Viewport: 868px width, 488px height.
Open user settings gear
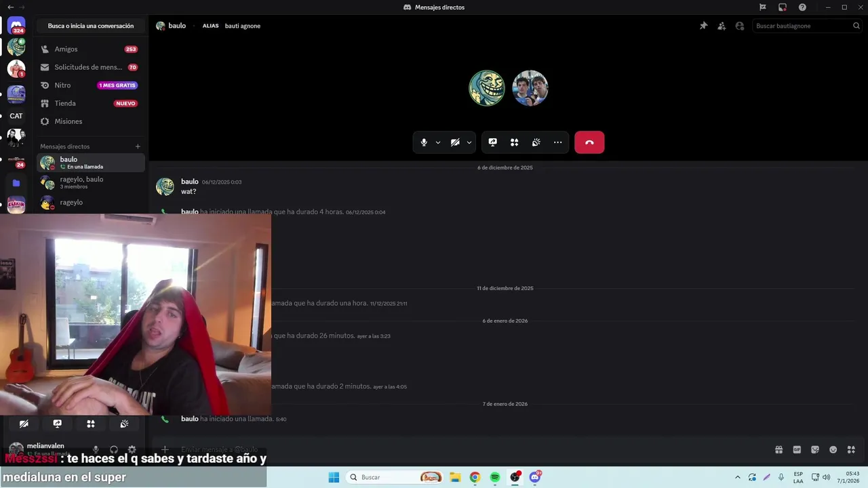coord(132,449)
